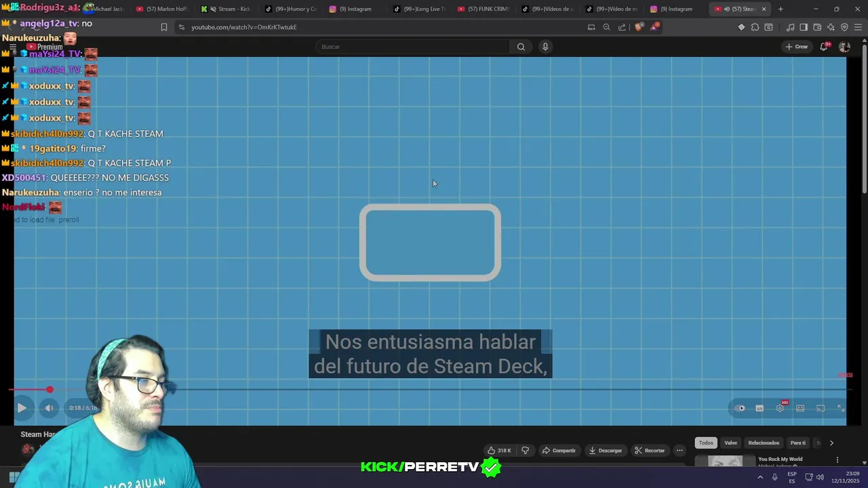This screenshot has width=868, height=488.
Task: Open clock showing 23:09 12/11/2025
Action: (x=846, y=477)
